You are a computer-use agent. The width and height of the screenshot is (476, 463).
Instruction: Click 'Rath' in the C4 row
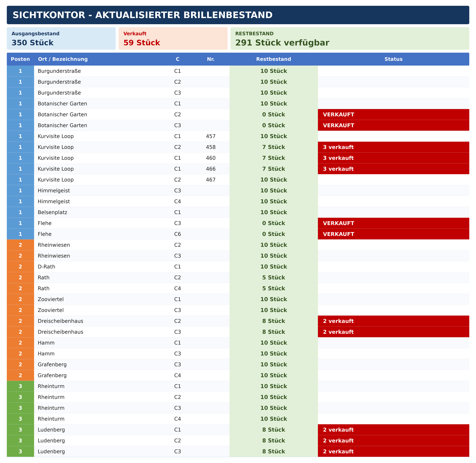pos(44,288)
